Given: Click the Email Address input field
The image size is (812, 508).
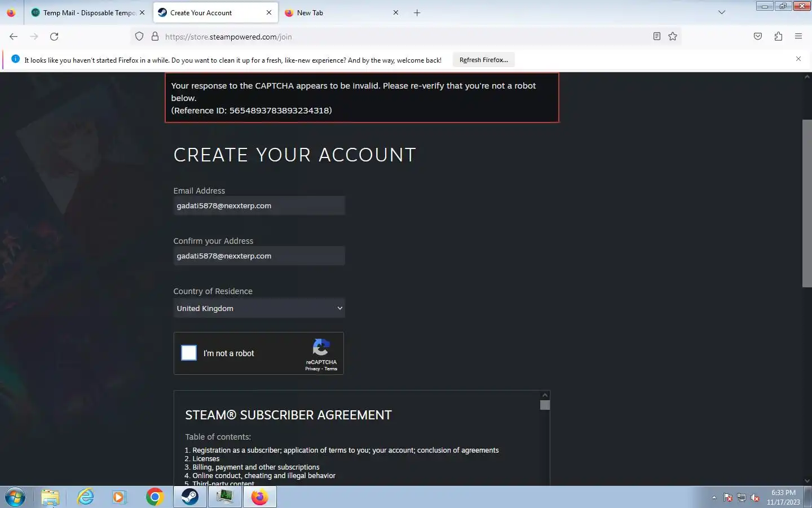Looking at the screenshot, I should tap(259, 205).
